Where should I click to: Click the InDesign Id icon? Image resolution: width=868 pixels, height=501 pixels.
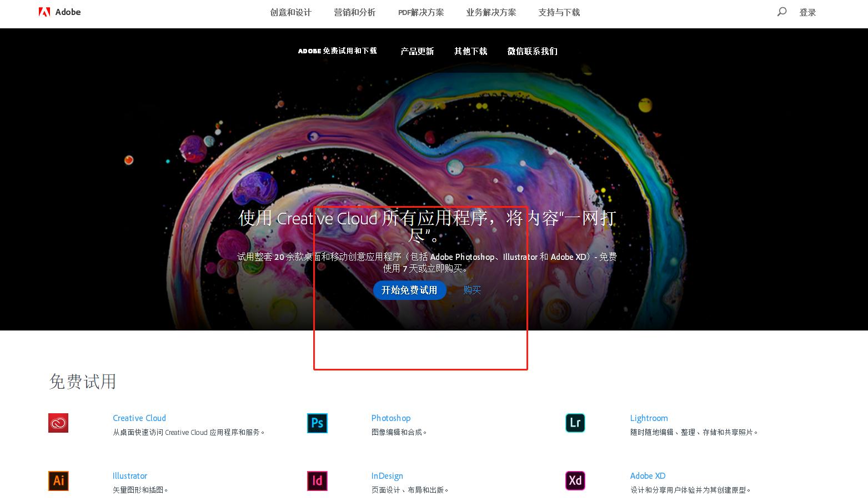pyautogui.click(x=317, y=480)
